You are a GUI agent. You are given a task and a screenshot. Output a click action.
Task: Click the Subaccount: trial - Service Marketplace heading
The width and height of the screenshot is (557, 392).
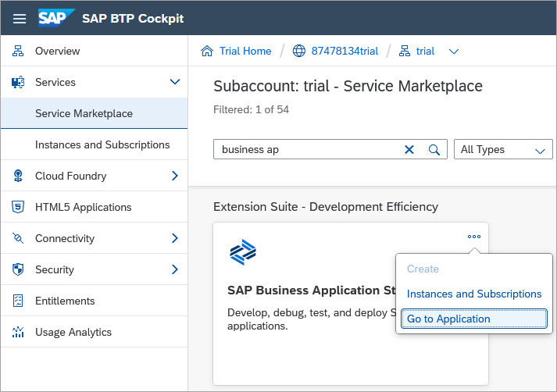coord(348,86)
